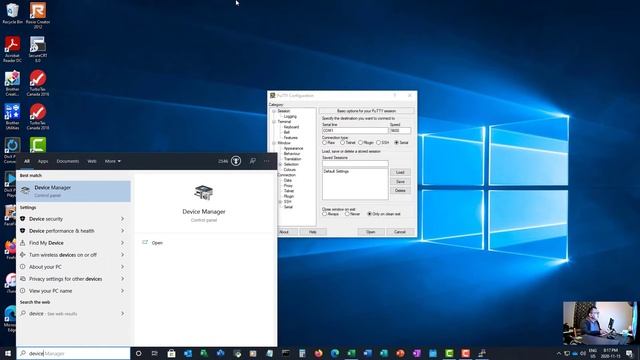Open TurboTax Canada 2016 desktop shortcut

click(38, 83)
